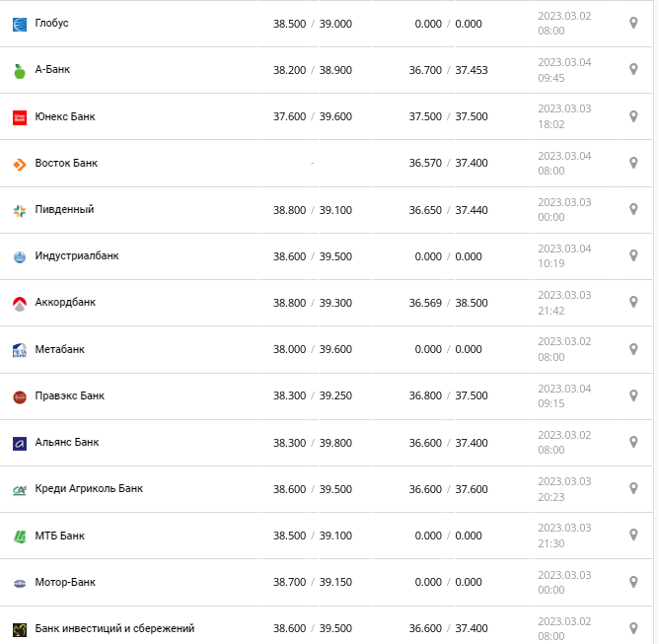Viewport: 658px width, 644px height.
Task: Click the Аккордбанк timestamp 2023.03.03 21:42
Action: pos(564,303)
